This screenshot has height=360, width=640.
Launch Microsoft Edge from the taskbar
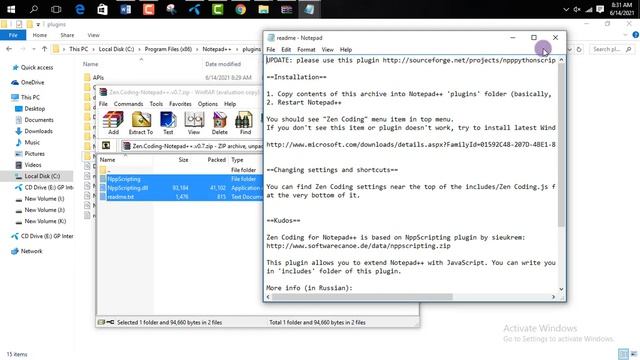click(80, 9)
